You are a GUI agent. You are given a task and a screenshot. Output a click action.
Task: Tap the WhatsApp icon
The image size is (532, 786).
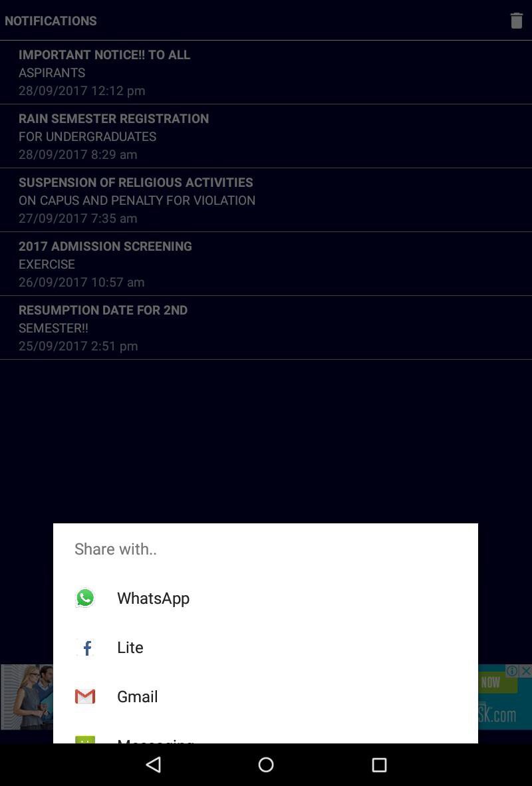(85, 598)
